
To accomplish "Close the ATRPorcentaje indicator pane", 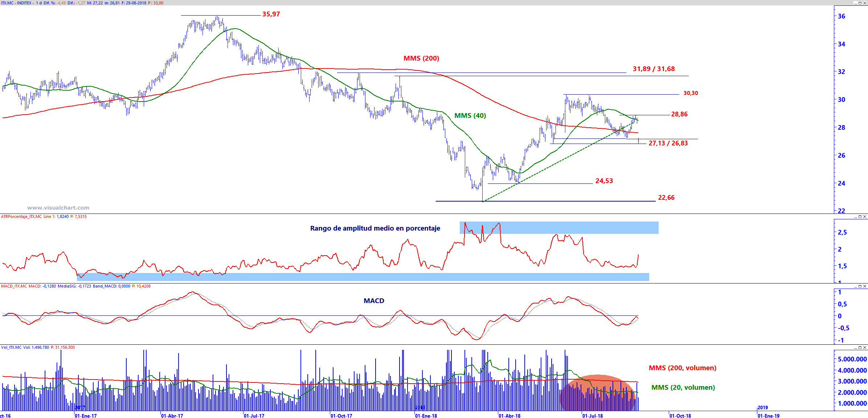I will click(x=865, y=216).
